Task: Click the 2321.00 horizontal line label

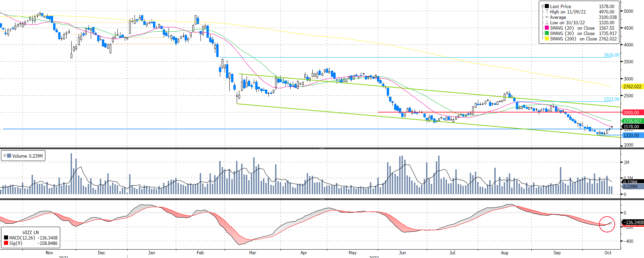Action: (611, 99)
